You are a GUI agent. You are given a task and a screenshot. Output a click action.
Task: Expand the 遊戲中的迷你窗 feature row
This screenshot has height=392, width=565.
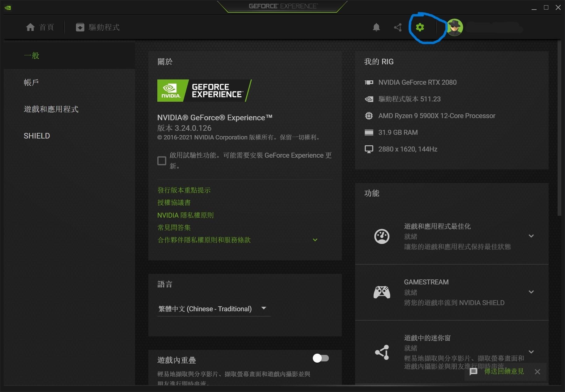pyautogui.click(x=531, y=352)
